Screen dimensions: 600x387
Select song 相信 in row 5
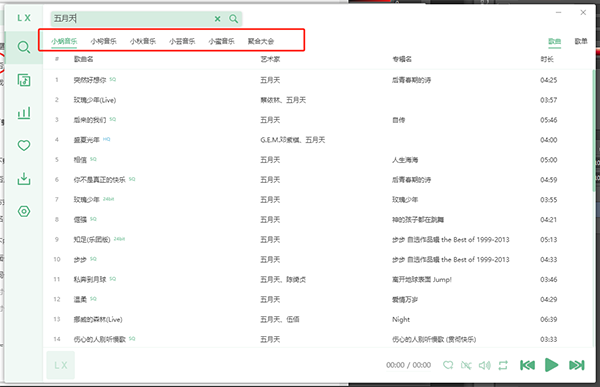(x=80, y=160)
